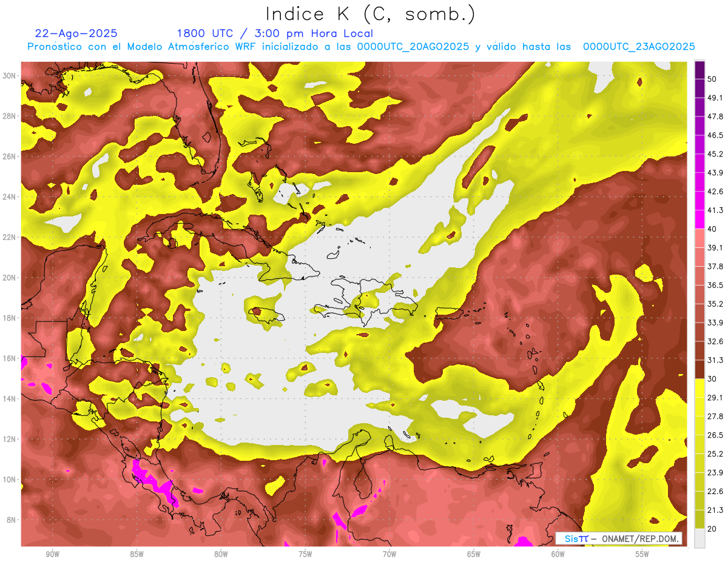This screenshot has height=562, width=728.
Task: Click the colorbar value 31.3
Action: tap(715, 360)
